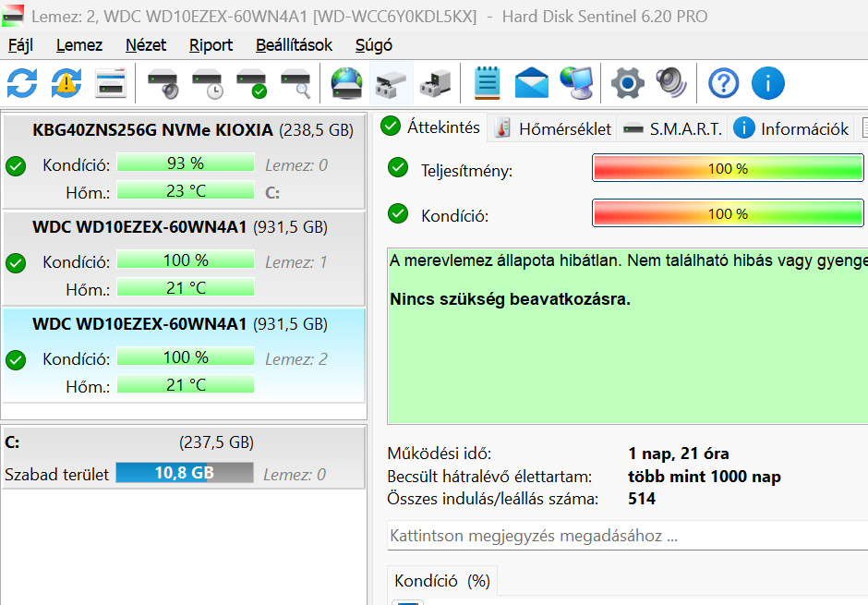This screenshot has height=605, width=868.
Task: Select WDC WD10EZEX disk labeled Lemez: 2
Action: coord(185,356)
